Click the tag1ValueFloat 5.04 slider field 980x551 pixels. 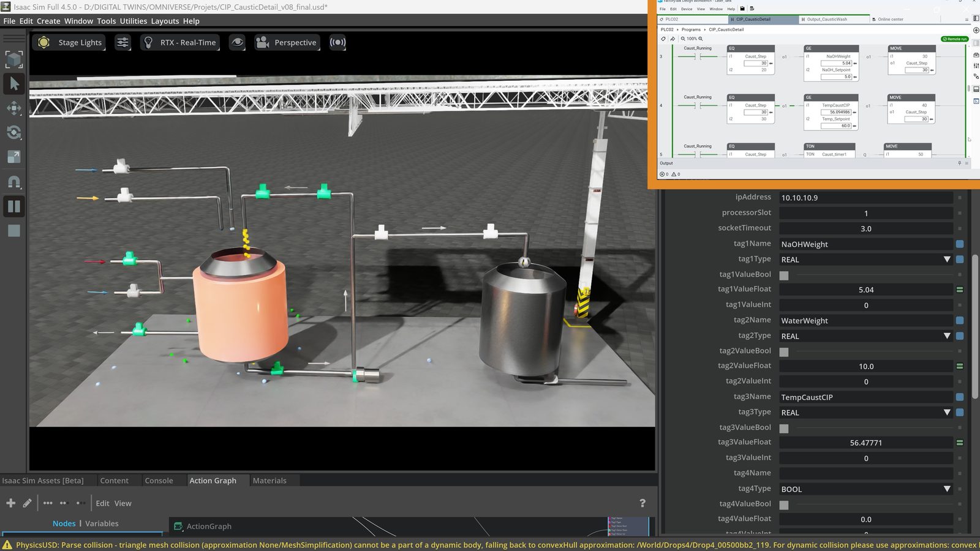pos(866,290)
